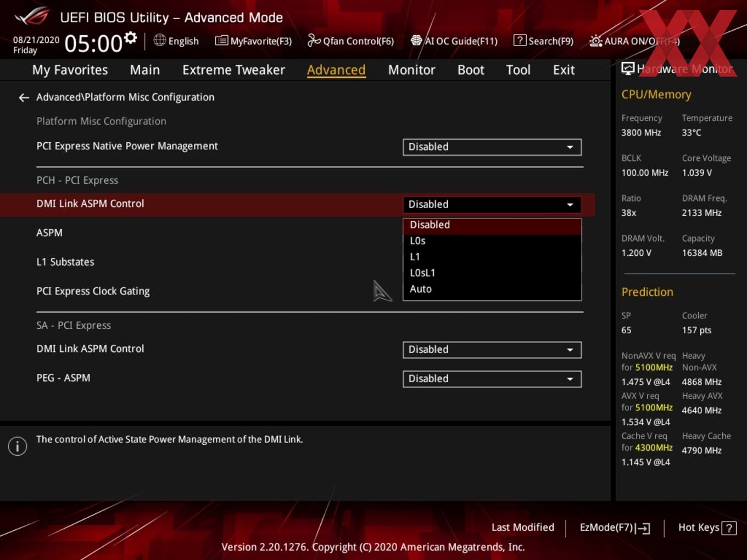Open clock settings gear icon
747x560 pixels.
130,38
